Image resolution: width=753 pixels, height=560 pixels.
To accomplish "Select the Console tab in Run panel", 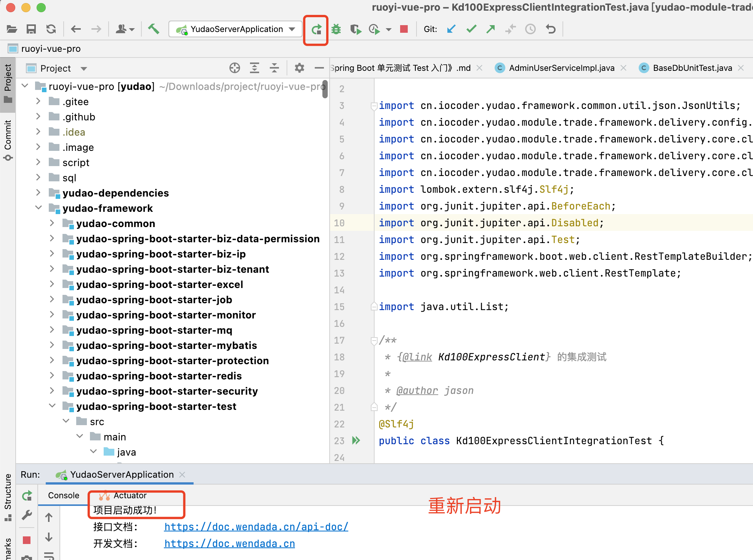I will coord(64,495).
